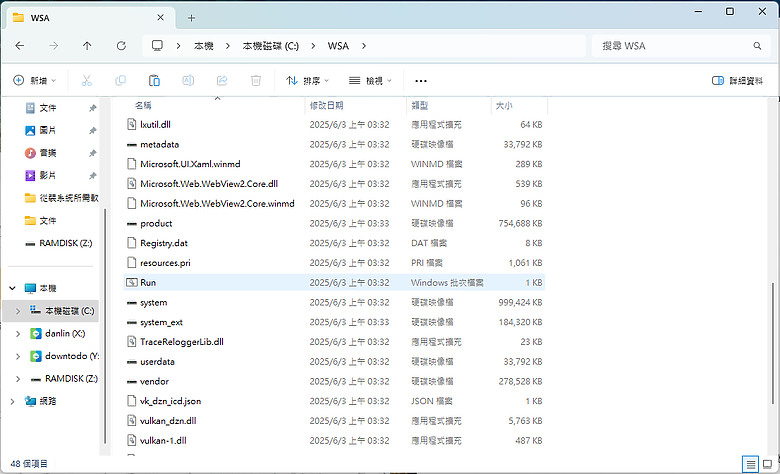The image size is (780, 474).
Task: Switch to details list view icon
Action: click(750, 465)
